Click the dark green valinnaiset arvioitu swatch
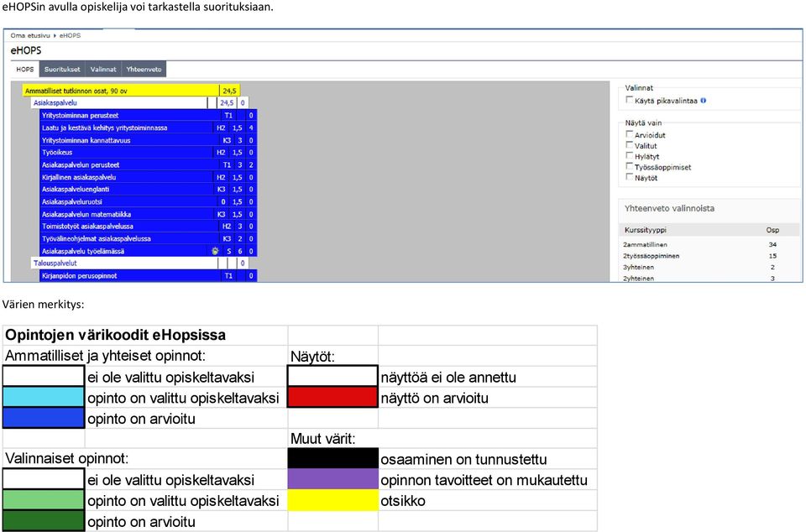Viewport: 806px width, 532px height. 43,521
